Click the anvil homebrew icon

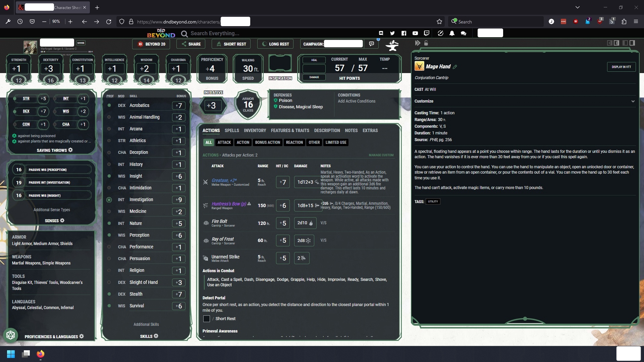[x=392, y=45]
